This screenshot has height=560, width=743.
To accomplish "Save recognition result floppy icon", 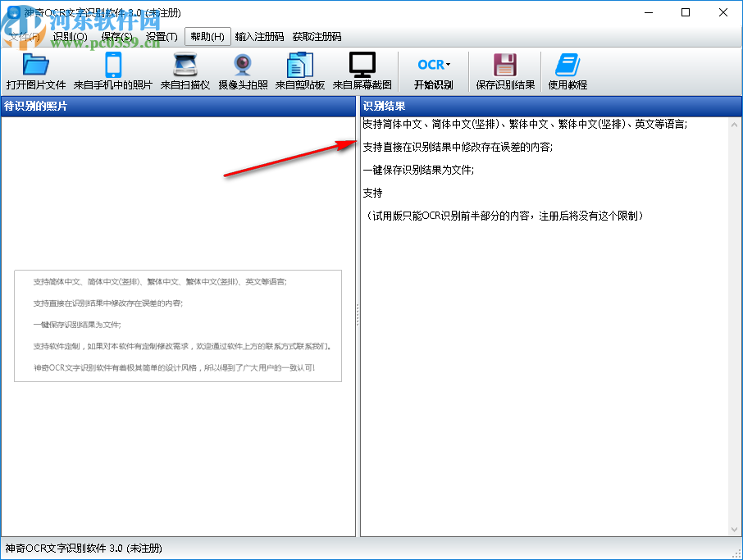I will (505, 71).
